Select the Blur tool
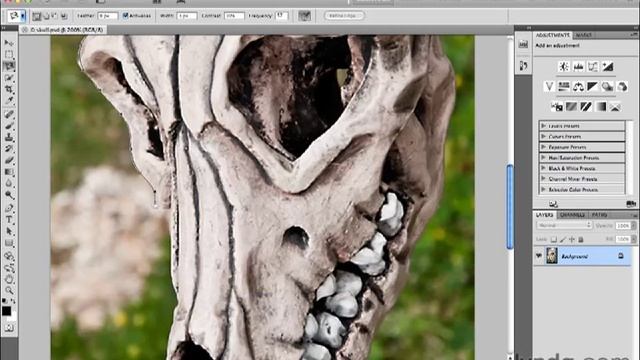Viewport: 640px width, 360px height. (9, 184)
